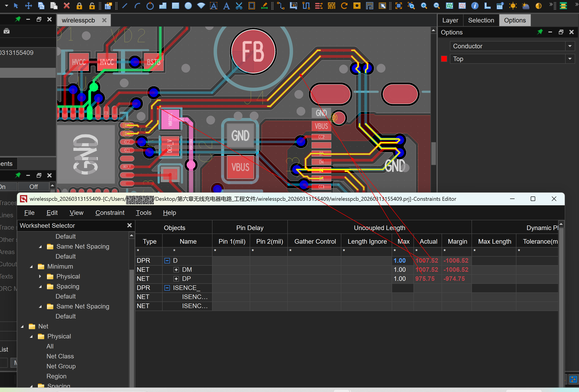Open the Conductor dropdown
Viewport: 579px width, 392px height.
pyautogui.click(x=570, y=46)
